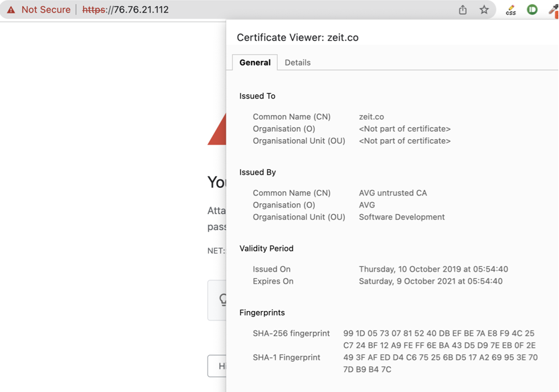The height and width of the screenshot is (392, 559).
Task: Click the lightbulb icon in the form field
Action: pyautogui.click(x=223, y=300)
